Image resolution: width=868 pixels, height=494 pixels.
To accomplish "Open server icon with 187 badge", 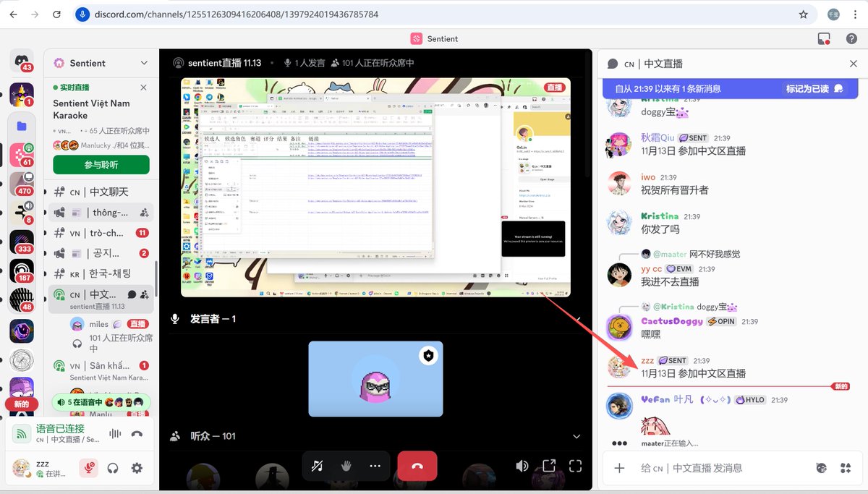I will (x=22, y=271).
